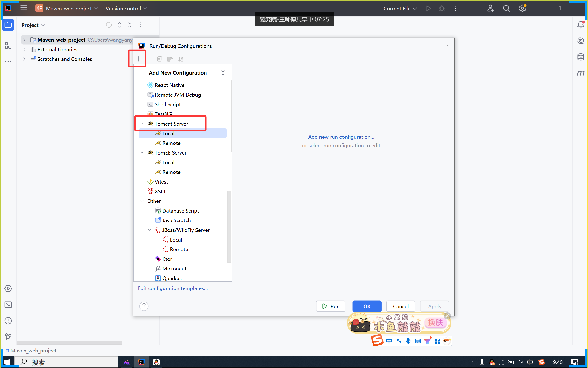Select Remote JVM Debug configuration type
Viewport: 588px width, 368px height.
pyautogui.click(x=182, y=95)
